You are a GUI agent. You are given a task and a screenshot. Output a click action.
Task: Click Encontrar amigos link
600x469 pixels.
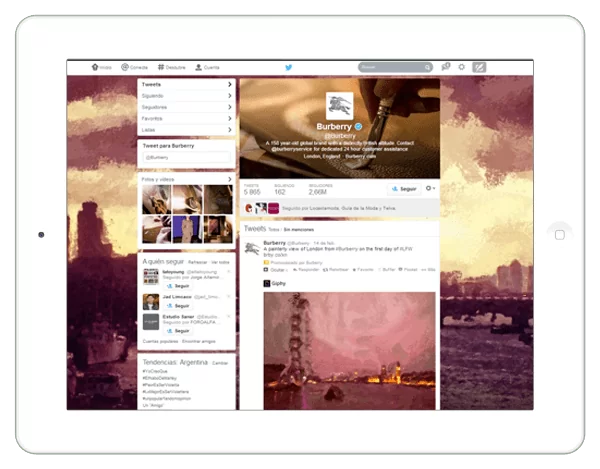pyautogui.click(x=199, y=341)
